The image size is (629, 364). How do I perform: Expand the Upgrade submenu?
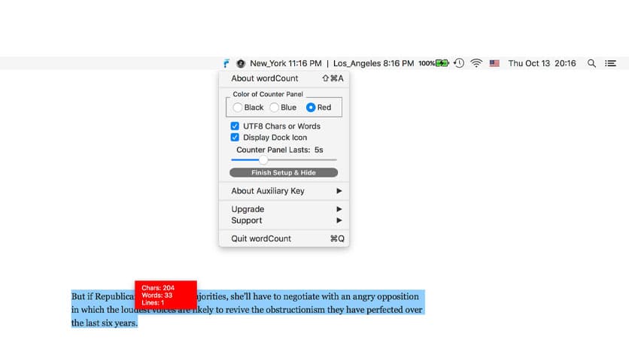284,209
